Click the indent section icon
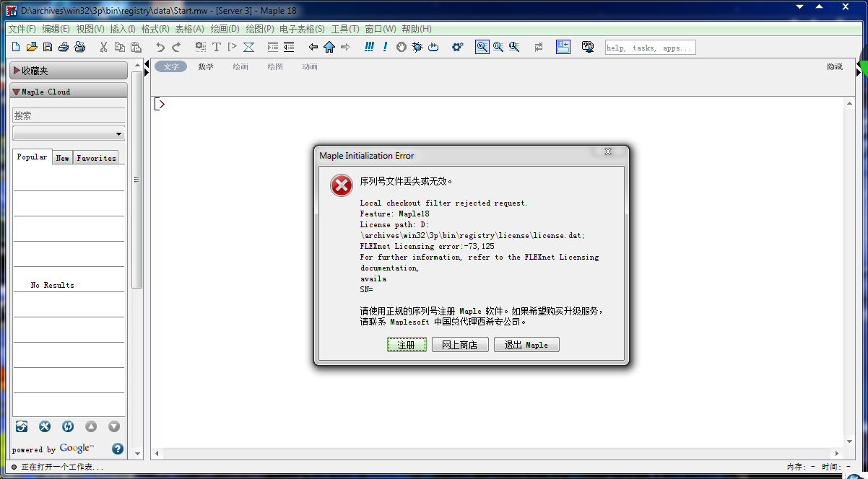The height and width of the screenshot is (479, 868). 273,48
